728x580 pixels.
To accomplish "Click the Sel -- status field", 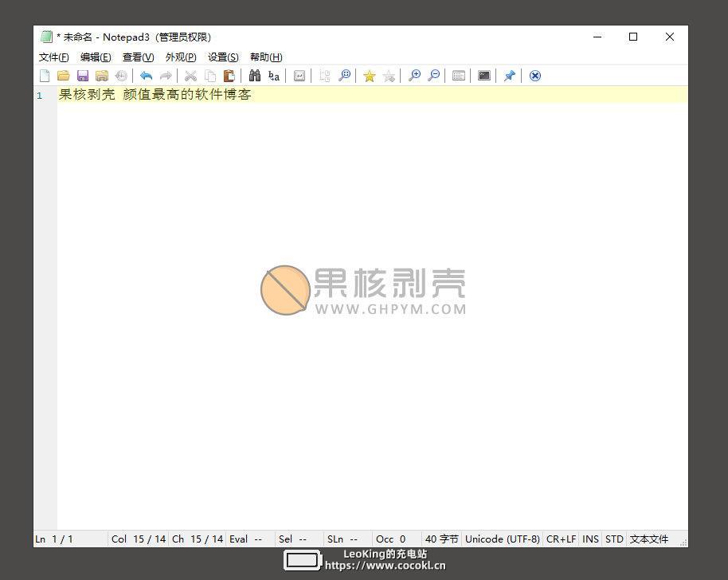I will tap(299, 539).
